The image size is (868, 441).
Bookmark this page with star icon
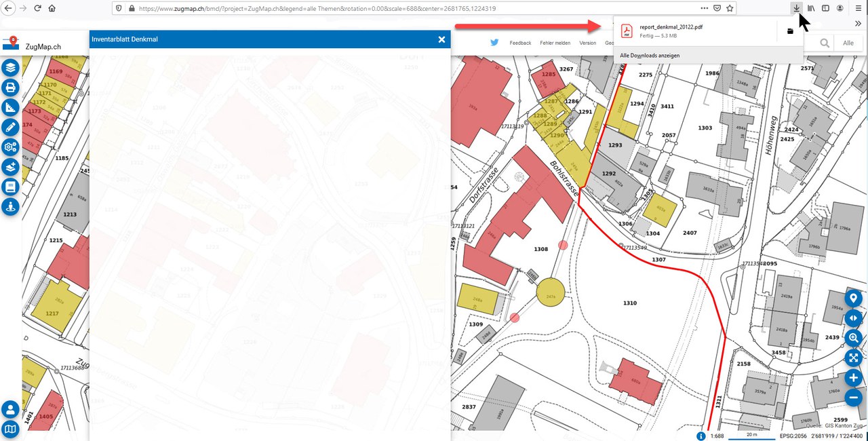(x=730, y=8)
